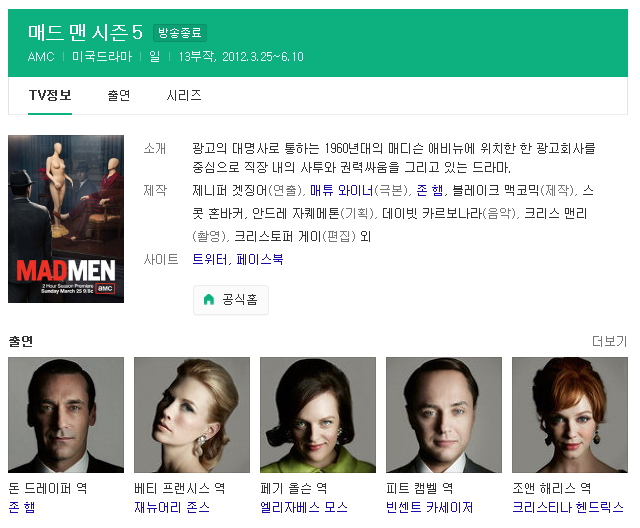Open the 공식홈 official site button
Screen dimensions: 640x528
tap(231, 300)
